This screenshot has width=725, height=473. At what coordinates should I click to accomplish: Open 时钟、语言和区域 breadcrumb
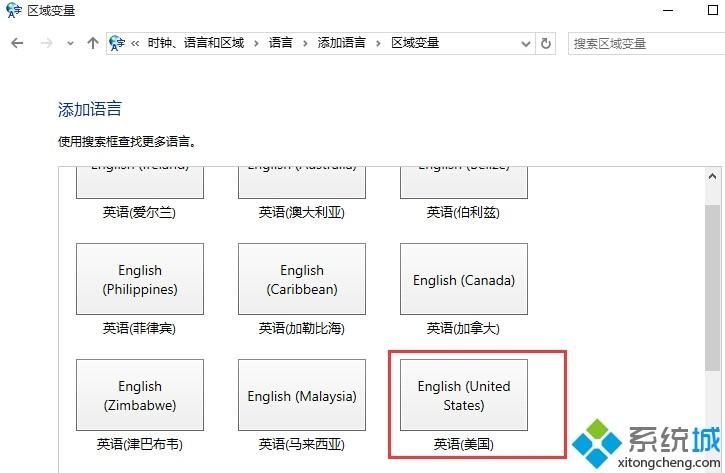[x=196, y=43]
